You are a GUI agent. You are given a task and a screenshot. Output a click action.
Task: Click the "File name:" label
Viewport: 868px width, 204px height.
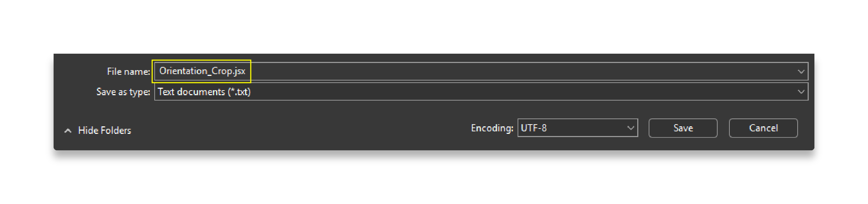128,72
